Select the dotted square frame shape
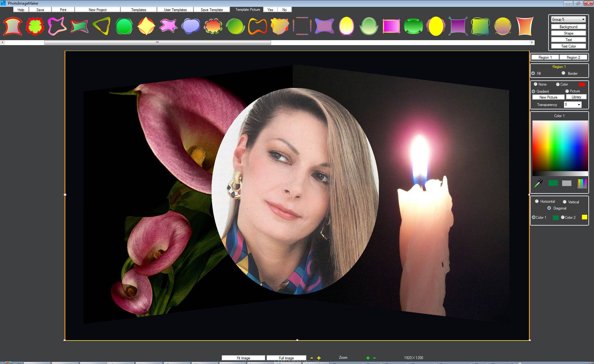594x364 pixels. (302, 26)
